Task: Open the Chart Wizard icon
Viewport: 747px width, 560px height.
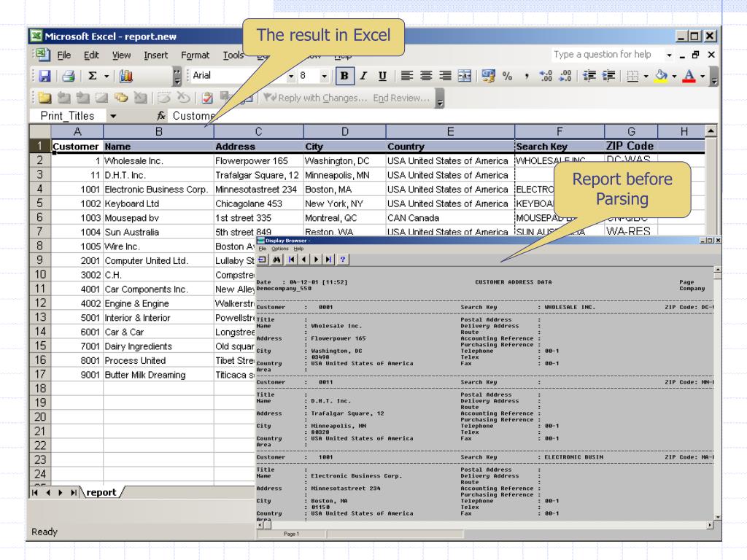Action: coord(126,76)
